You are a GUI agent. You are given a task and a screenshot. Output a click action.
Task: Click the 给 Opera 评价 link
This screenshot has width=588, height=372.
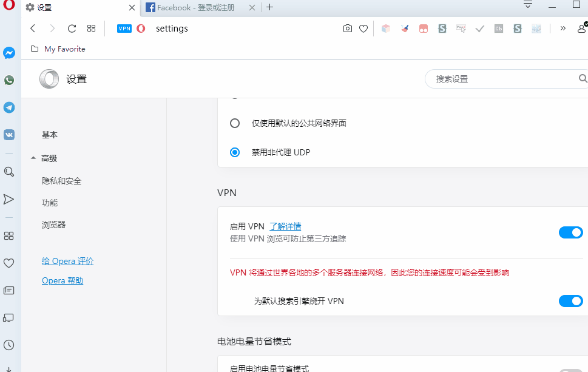pyautogui.click(x=67, y=262)
